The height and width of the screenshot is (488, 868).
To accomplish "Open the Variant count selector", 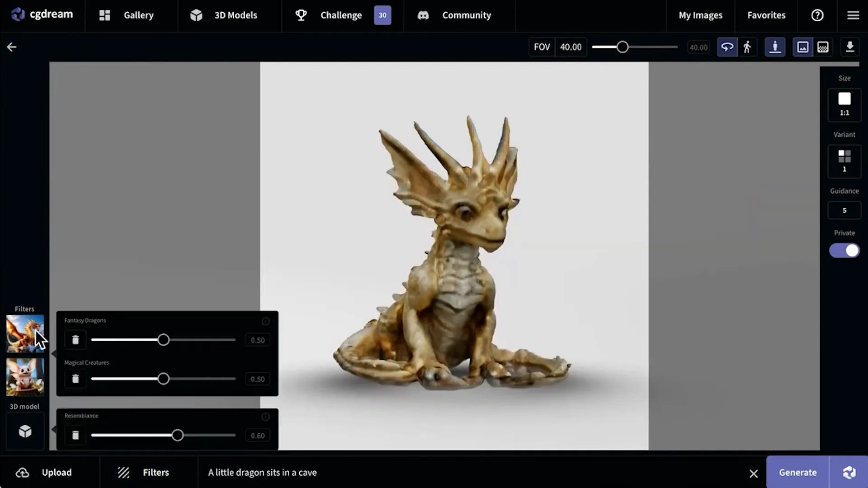I will point(844,161).
